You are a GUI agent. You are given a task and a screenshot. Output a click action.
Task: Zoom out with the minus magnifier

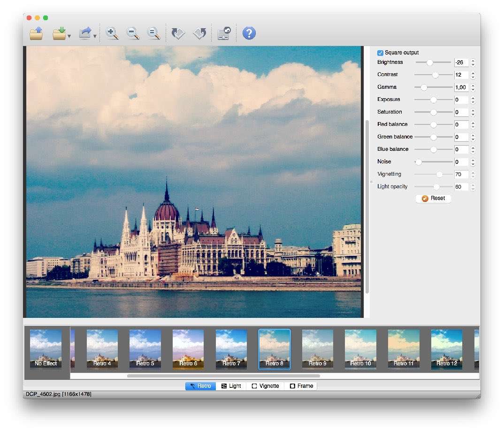(133, 33)
